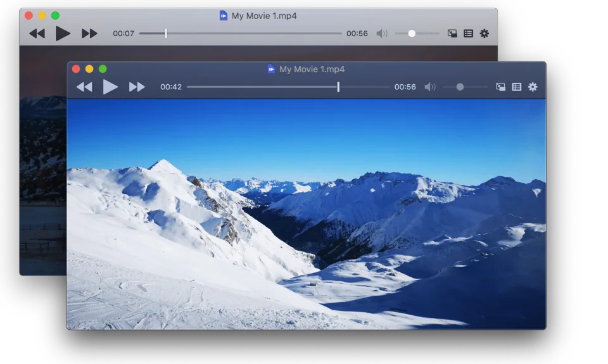Click the seek bar handle at 00:42
The height and width of the screenshot is (364, 608).
[x=338, y=87]
